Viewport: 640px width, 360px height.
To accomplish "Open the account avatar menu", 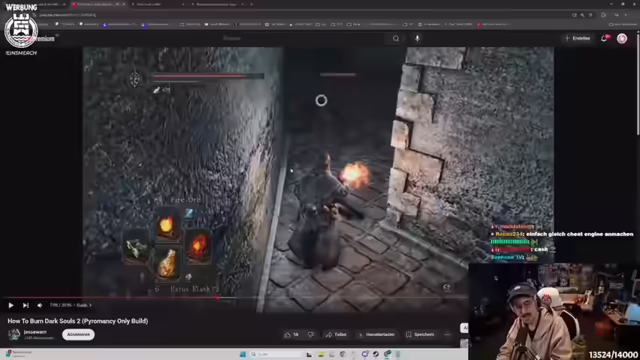I will coord(622,38).
